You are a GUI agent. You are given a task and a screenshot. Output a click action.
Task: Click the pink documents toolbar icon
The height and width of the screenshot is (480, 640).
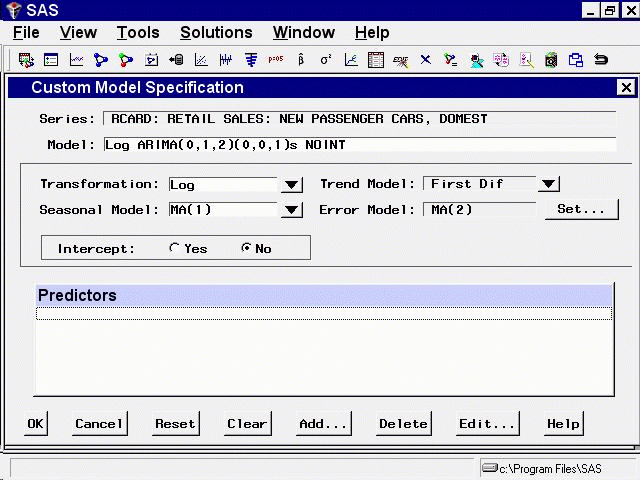point(501,60)
